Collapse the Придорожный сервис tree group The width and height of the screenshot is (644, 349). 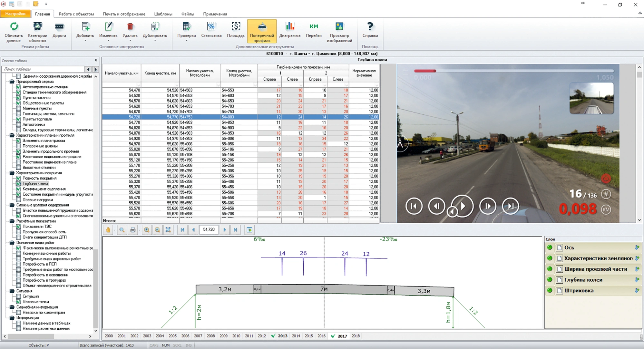[12, 82]
